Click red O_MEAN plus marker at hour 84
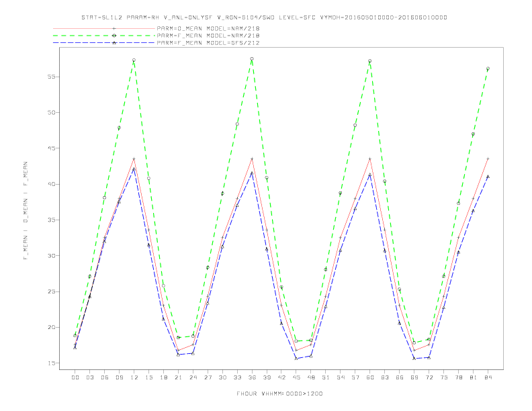This screenshot has height=411, width=532. (488, 158)
